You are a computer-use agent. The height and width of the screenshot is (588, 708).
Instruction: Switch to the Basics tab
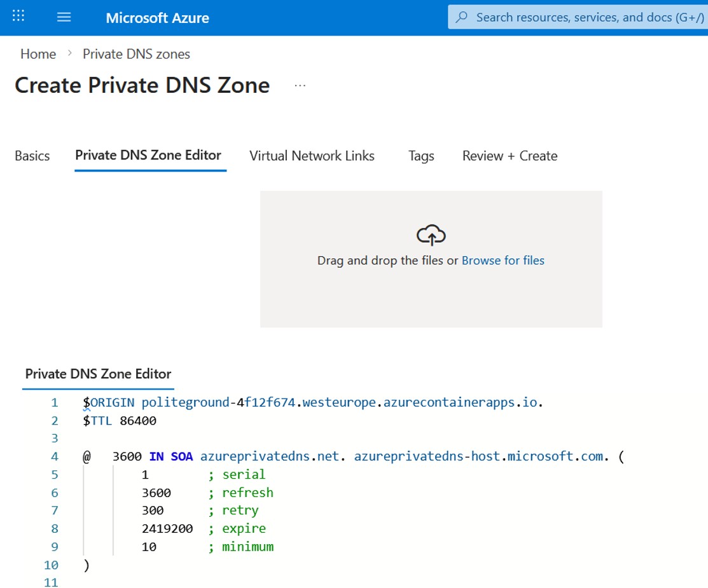pos(32,156)
